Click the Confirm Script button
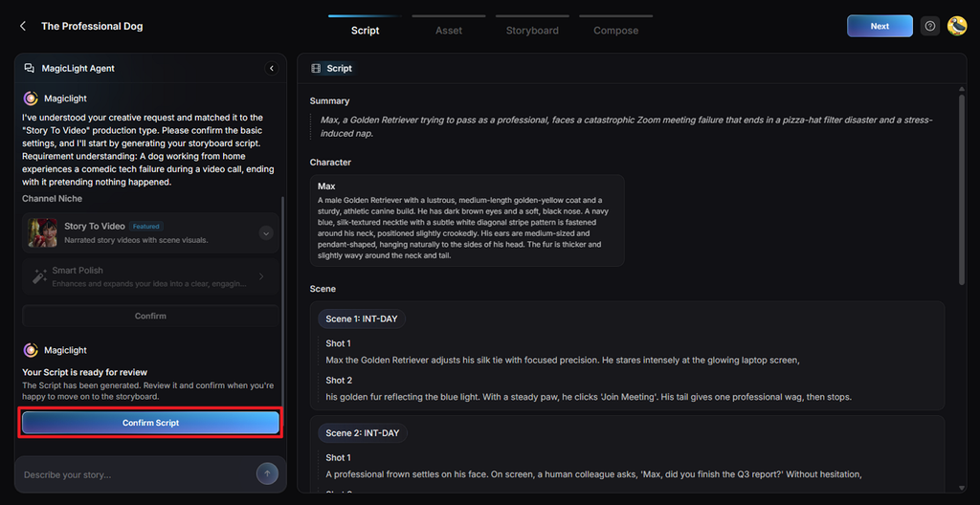Viewport: 980px width, 505px height. pos(150,423)
